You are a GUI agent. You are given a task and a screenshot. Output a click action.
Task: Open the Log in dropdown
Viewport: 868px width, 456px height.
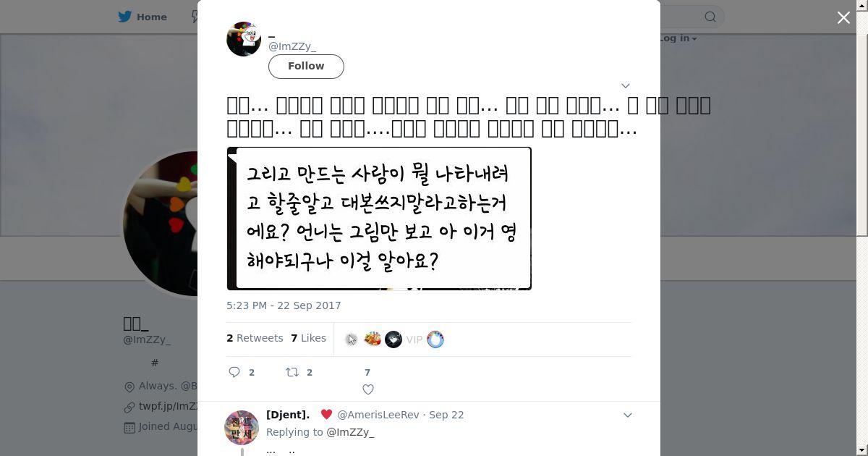tap(678, 38)
